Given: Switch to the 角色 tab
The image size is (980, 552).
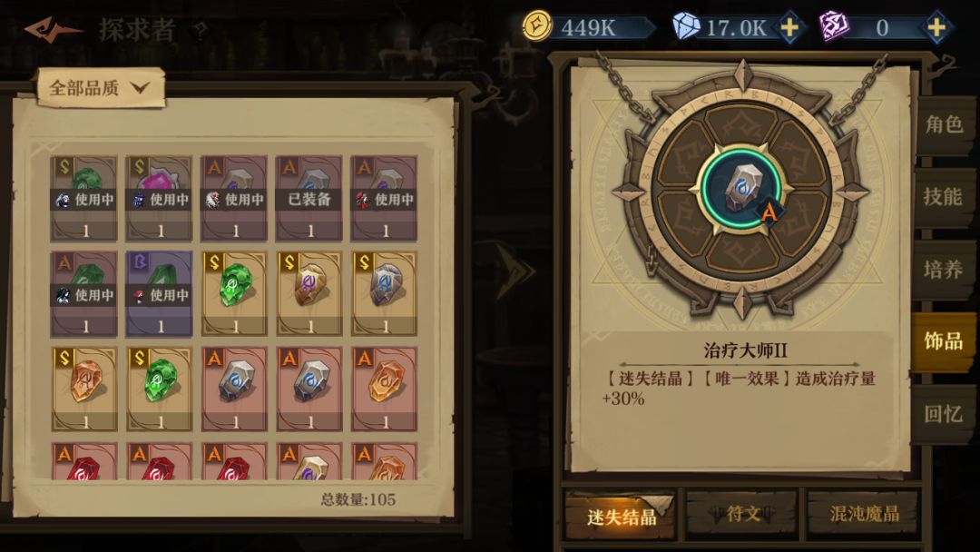Looking at the screenshot, I should point(944,124).
